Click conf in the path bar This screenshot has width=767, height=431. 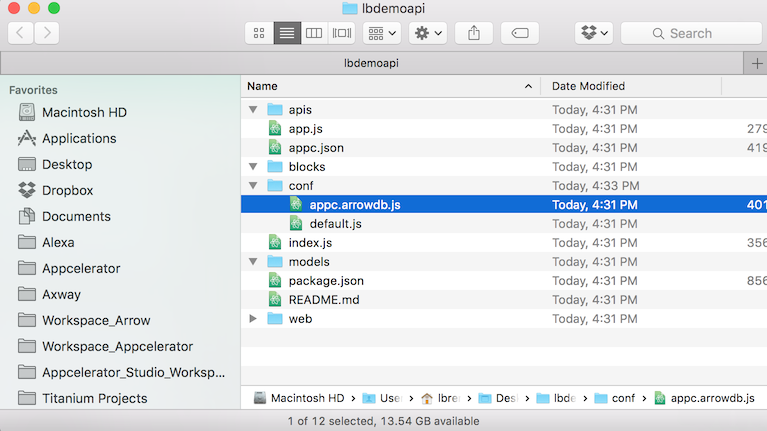(615, 398)
